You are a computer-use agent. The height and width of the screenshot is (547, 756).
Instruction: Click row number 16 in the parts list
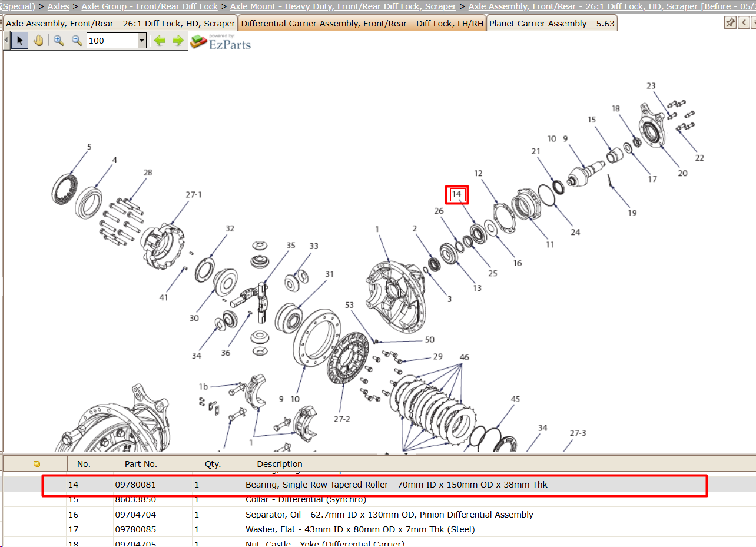coord(73,515)
